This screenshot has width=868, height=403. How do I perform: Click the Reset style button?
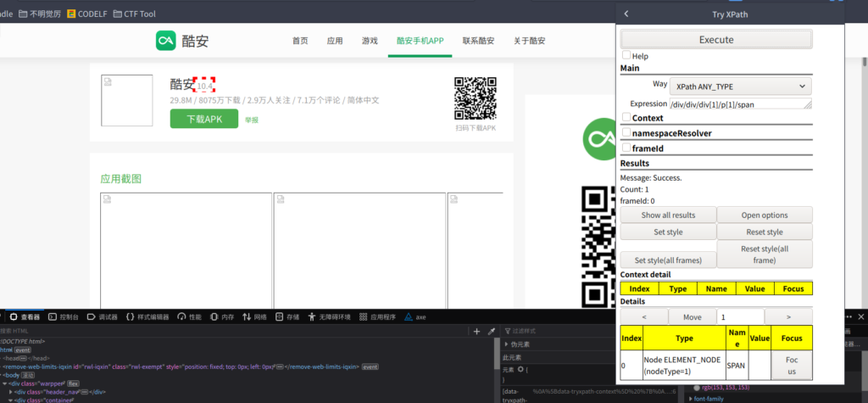tap(765, 232)
